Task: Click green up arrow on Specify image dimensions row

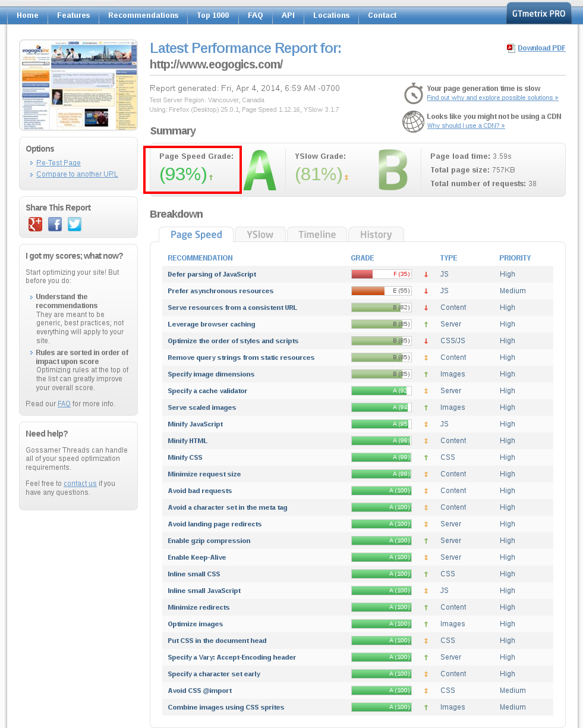Action: tap(426, 375)
